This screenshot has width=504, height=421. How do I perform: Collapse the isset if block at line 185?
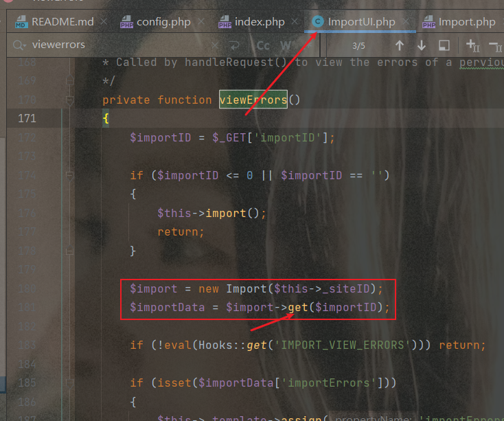[x=69, y=383]
